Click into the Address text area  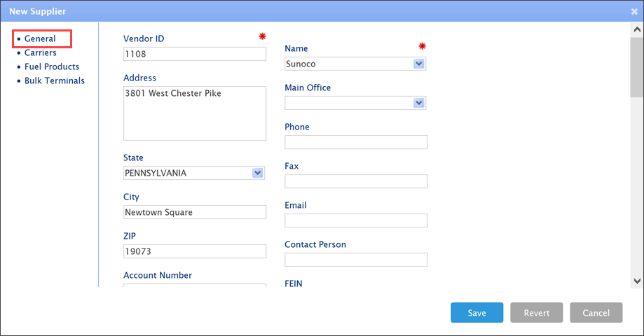195,113
